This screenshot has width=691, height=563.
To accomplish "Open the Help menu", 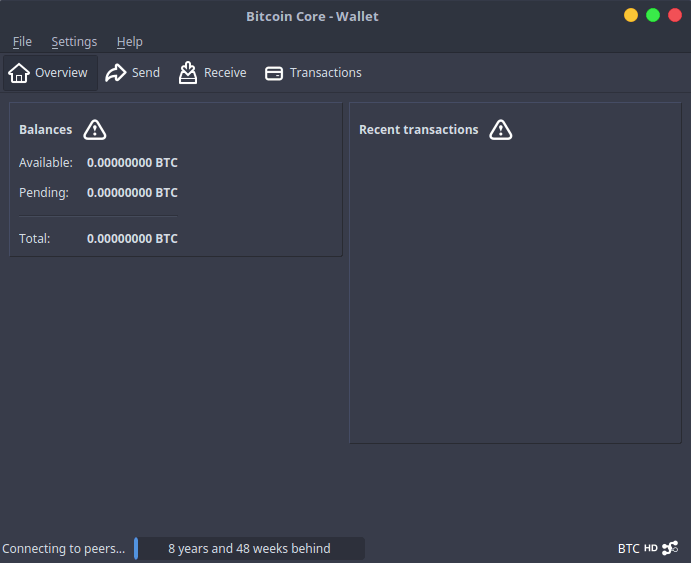I will point(130,42).
